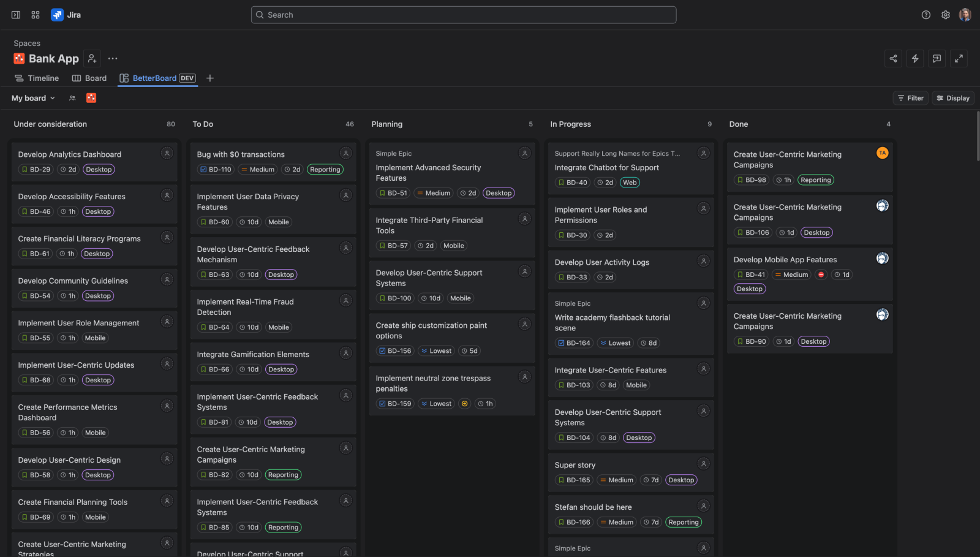
Task: Open the Help question mark icon
Action: click(x=926, y=15)
